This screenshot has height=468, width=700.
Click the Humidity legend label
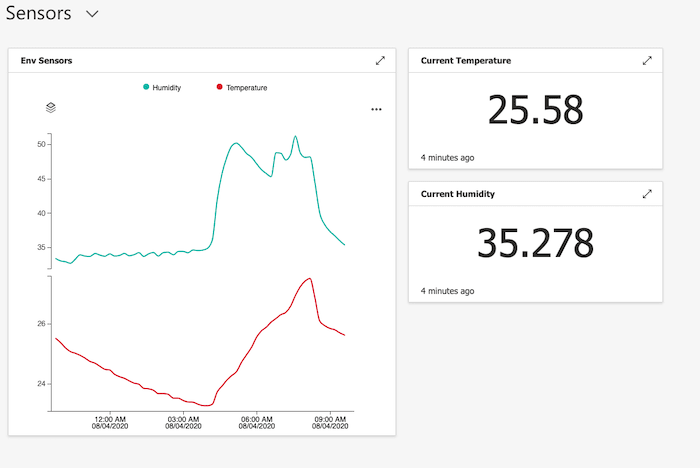167,88
